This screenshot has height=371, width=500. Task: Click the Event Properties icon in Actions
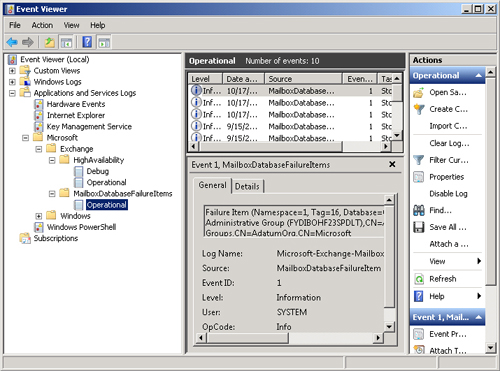coord(419,334)
